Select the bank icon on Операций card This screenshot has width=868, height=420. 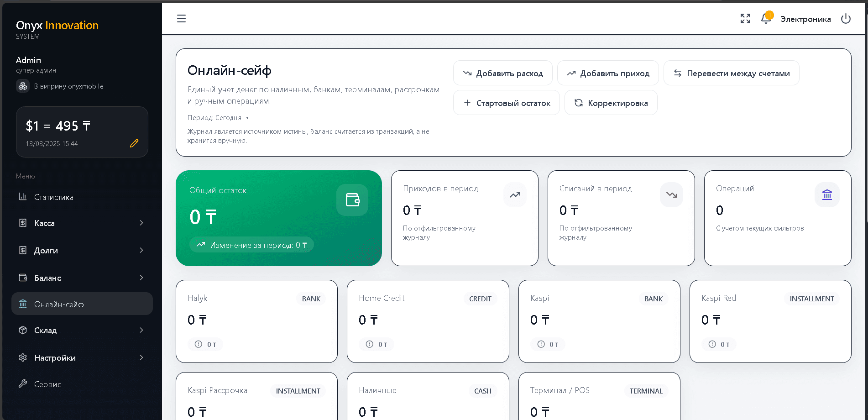[827, 194]
